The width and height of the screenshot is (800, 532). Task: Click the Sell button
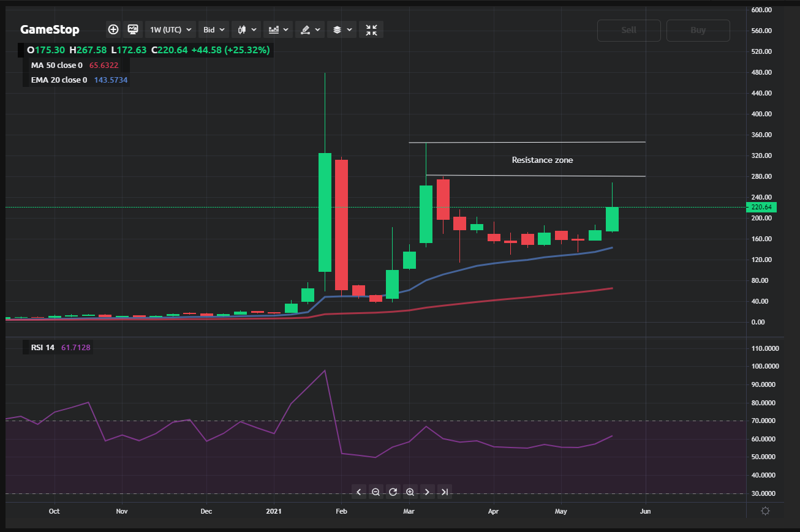point(629,30)
